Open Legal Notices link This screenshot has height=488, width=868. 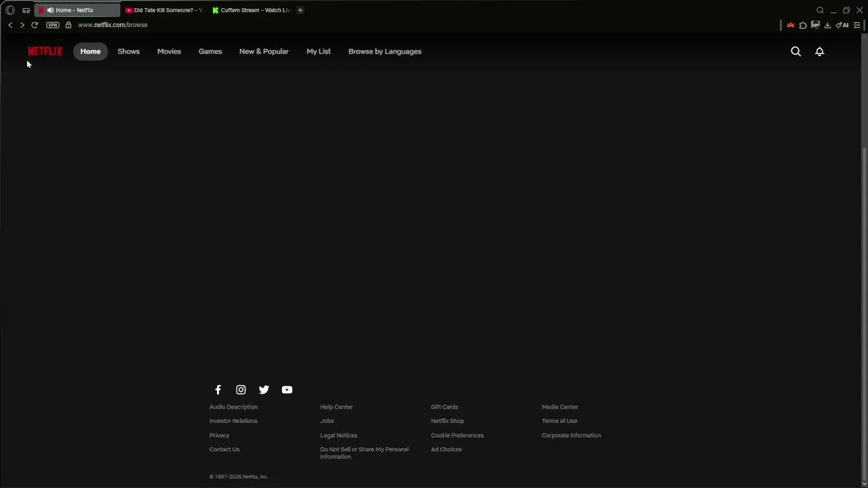[338, 435]
